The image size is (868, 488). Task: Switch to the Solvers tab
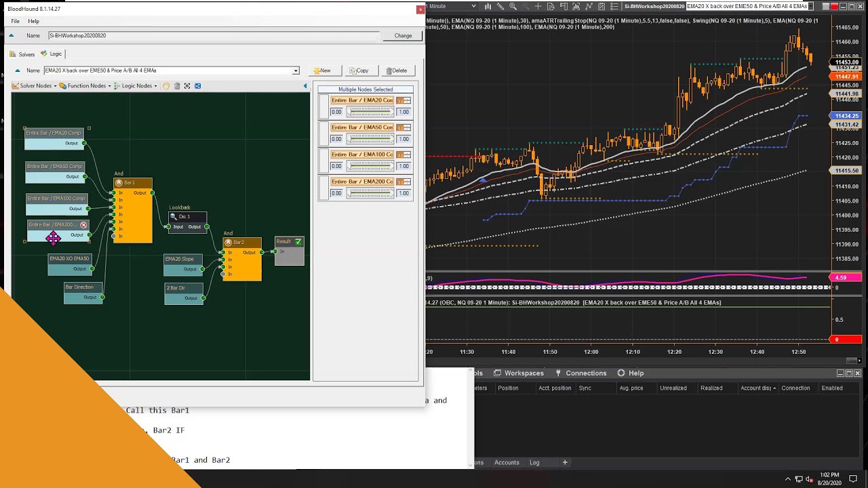[x=23, y=54]
